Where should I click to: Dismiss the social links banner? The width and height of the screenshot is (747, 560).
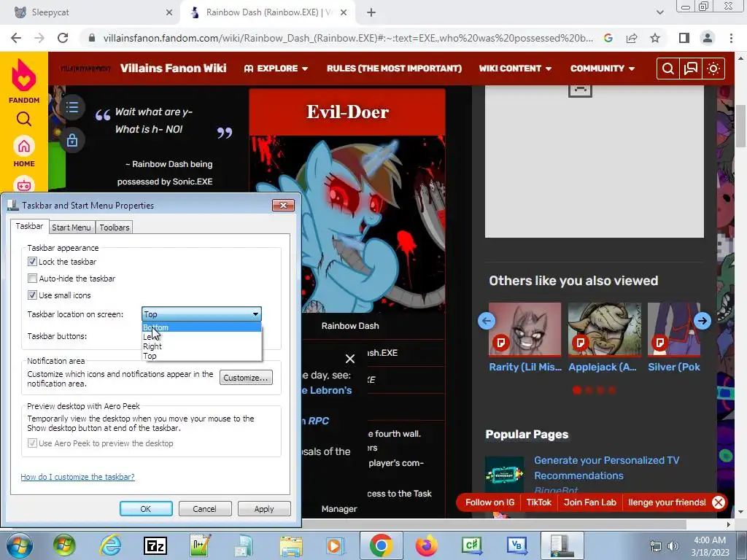click(x=719, y=502)
